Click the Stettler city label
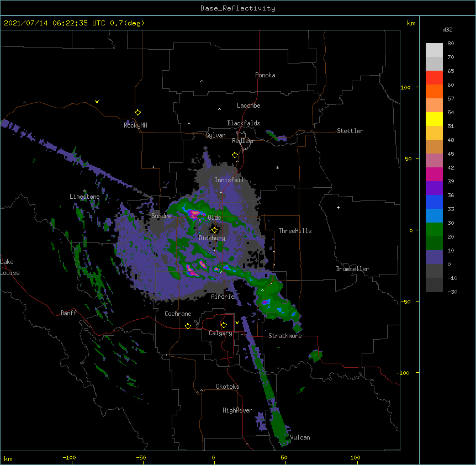Viewport: 476px width, 465px height. (x=350, y=131)
